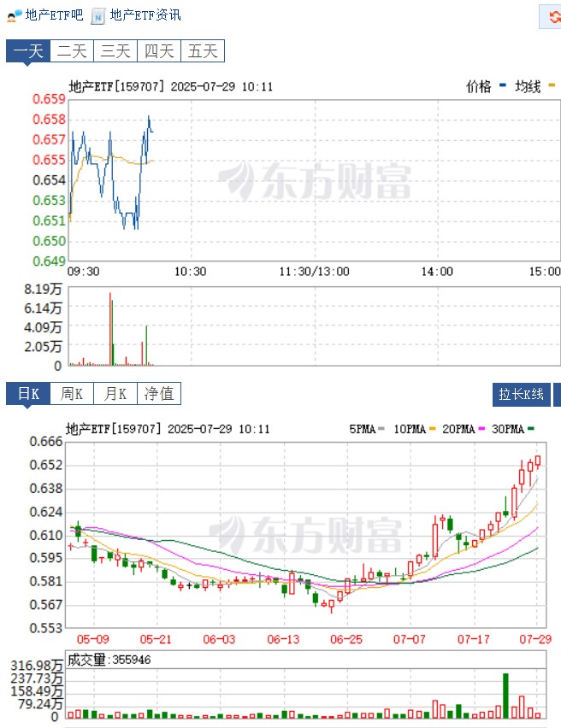Image resolution: width=561 pixels, height=728 pixels.
Task: Click the orange refresh icon button
Action: [551, 17]
